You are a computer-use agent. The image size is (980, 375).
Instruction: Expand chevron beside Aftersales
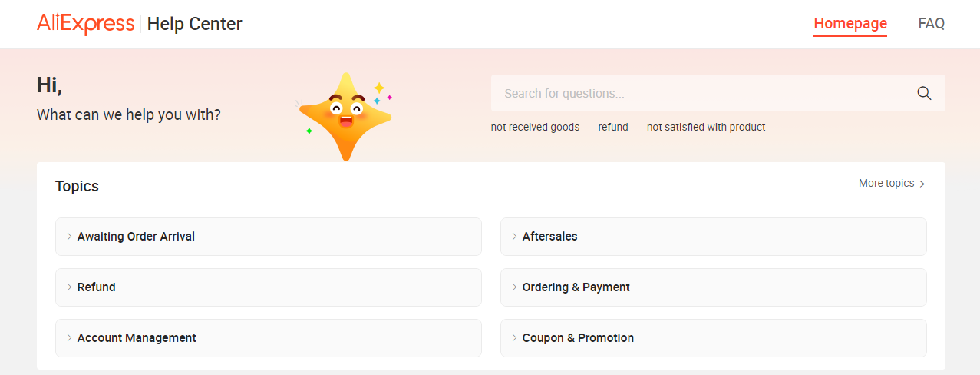pos(515,237)
